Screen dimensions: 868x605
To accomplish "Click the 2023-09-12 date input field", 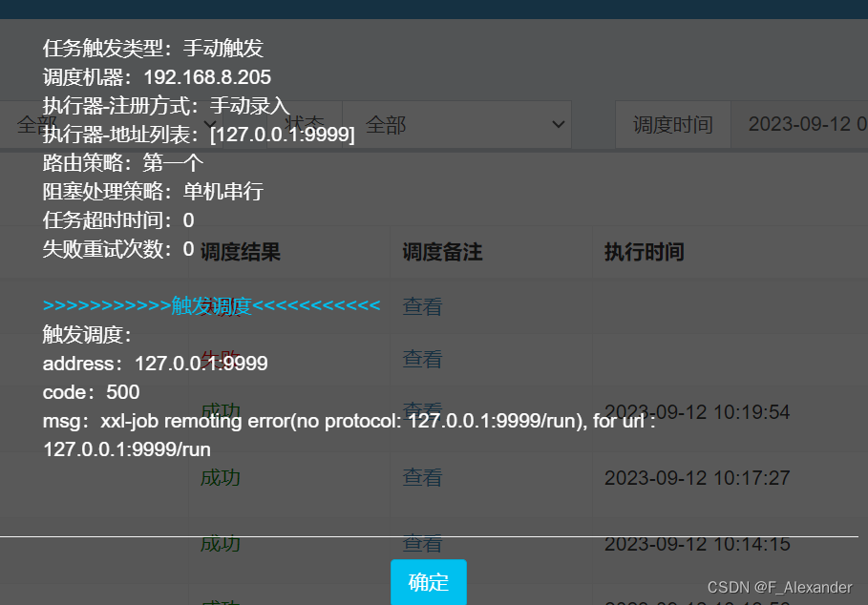I will pos(807,124).
